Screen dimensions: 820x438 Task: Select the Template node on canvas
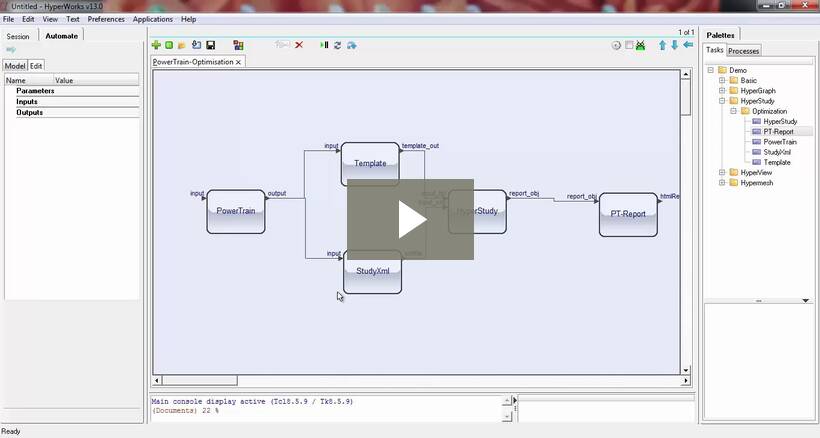[x=370, y=164]
